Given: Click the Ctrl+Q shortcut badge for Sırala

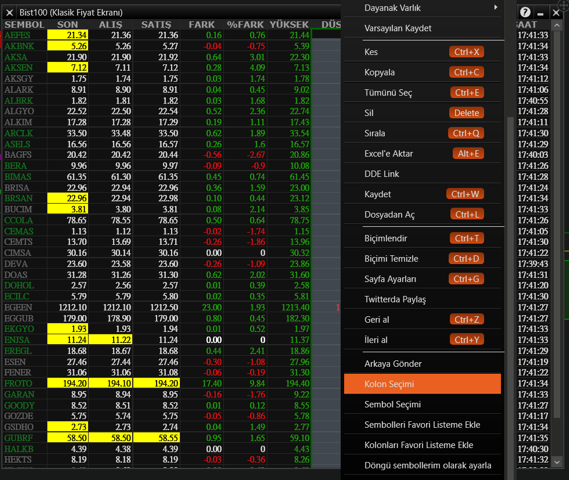Looking at the screenshot, I should (466, 133).
